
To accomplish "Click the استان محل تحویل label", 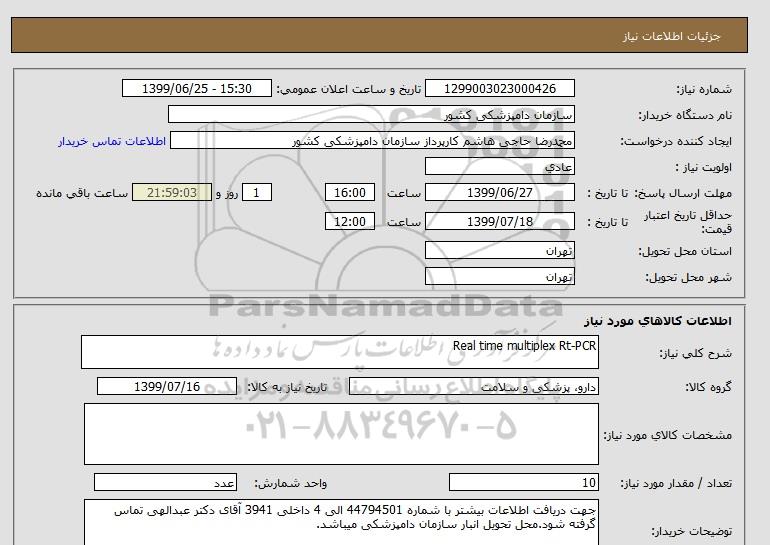I will 685,251.
